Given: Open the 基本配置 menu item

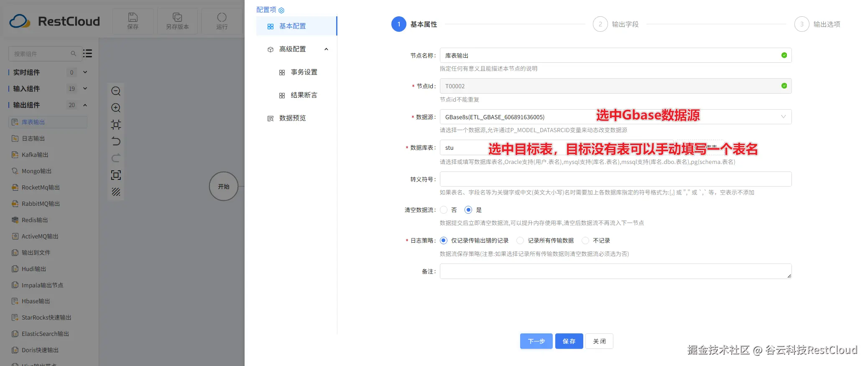Looking at the screenshot, I should (x=296, y=26).
